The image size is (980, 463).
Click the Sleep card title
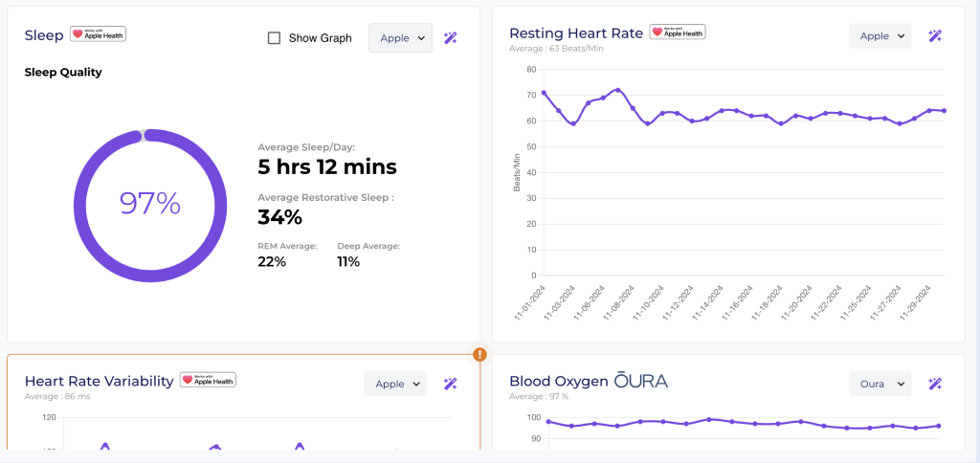click(x=44, y=35)
